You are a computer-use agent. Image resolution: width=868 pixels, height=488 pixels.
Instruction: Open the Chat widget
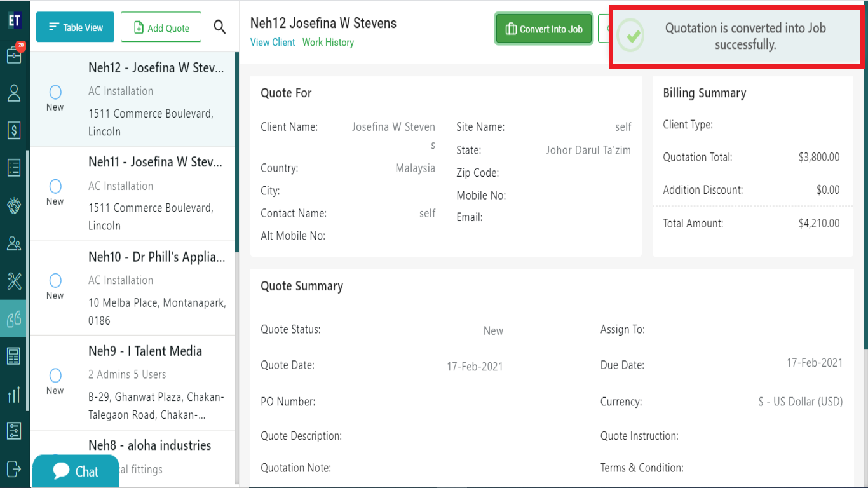pyautogui.click(x=76, y=471)
